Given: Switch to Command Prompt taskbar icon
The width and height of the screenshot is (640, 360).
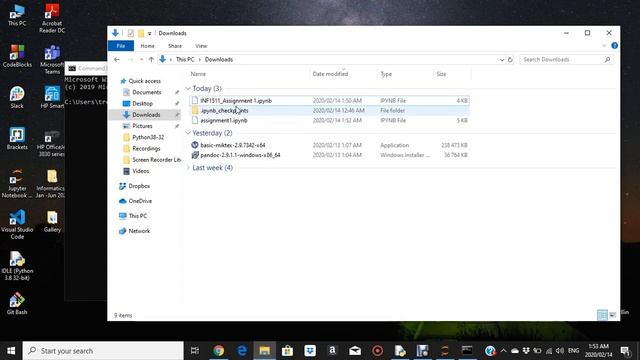Looking at the screenshot, I should 467,351.
